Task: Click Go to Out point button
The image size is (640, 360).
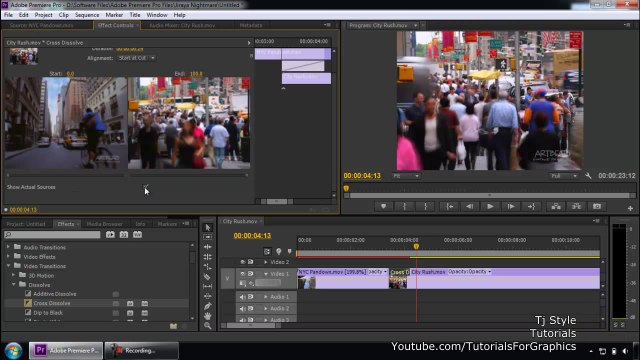Action: (x=531, y=207)
